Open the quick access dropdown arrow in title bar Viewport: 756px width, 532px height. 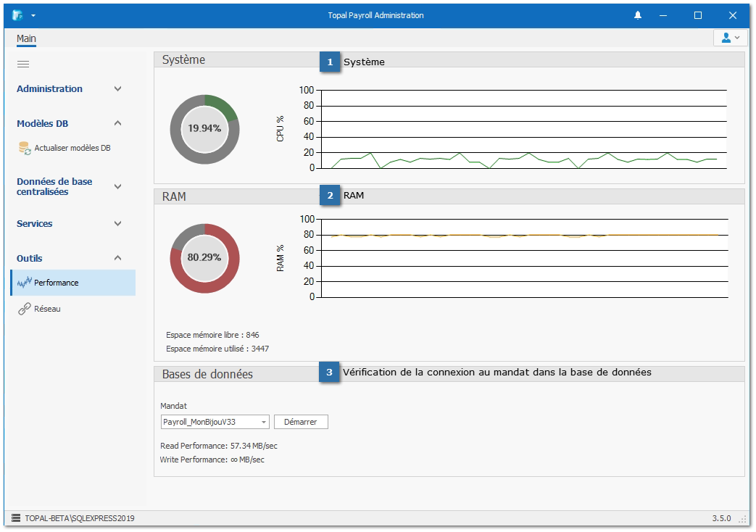tap(33, 15)
